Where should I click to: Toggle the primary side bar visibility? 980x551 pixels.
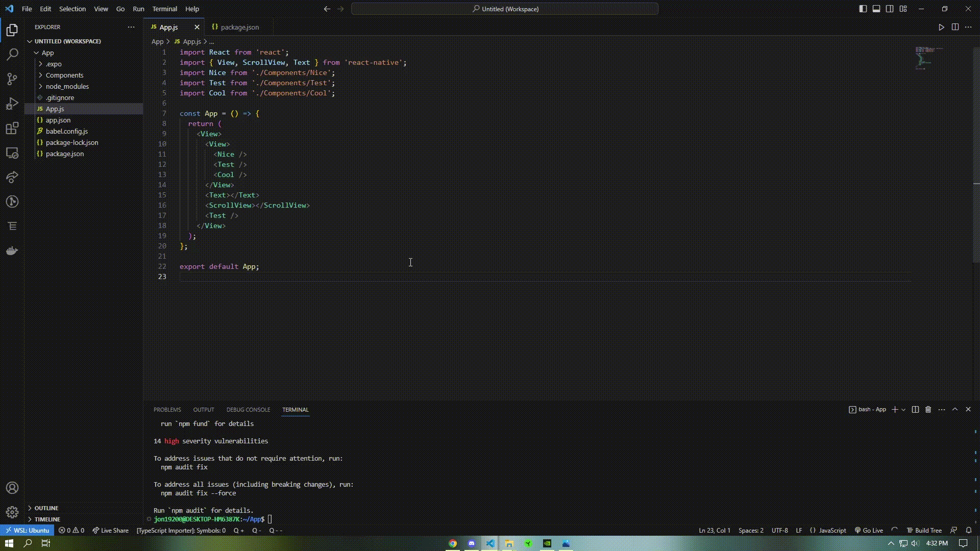point(863,9)
